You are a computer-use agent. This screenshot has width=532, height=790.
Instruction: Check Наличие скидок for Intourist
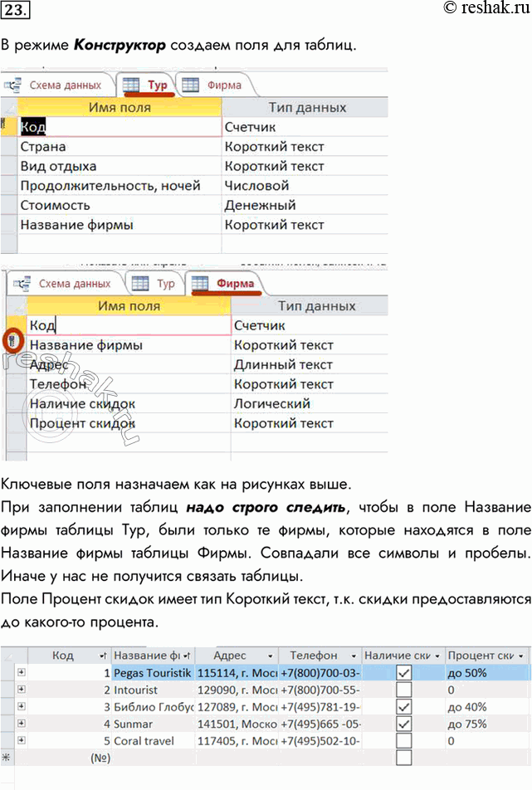click(404, 690)
